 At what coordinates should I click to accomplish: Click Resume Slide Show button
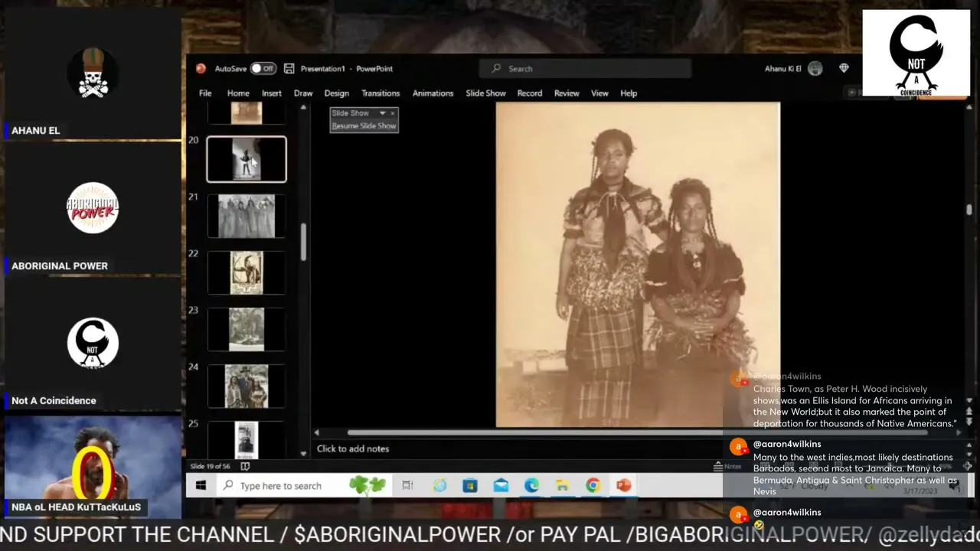(x=364, y=126)
